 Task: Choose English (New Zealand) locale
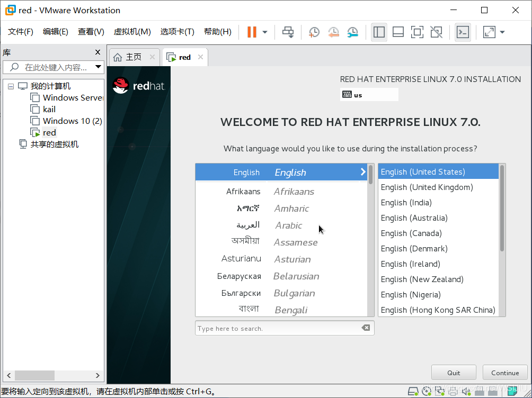[438, 279]
